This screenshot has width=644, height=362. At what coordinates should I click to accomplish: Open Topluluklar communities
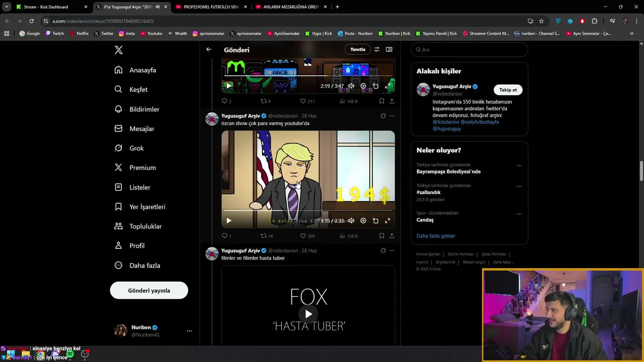pos(138,226)
